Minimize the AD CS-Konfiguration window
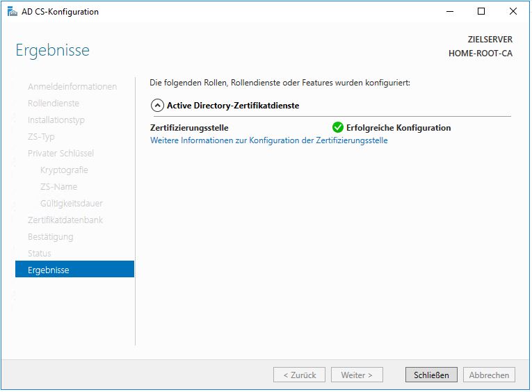The width and height of the screenshot is (532, 392). pyautogui.click(x=450, y=11)
